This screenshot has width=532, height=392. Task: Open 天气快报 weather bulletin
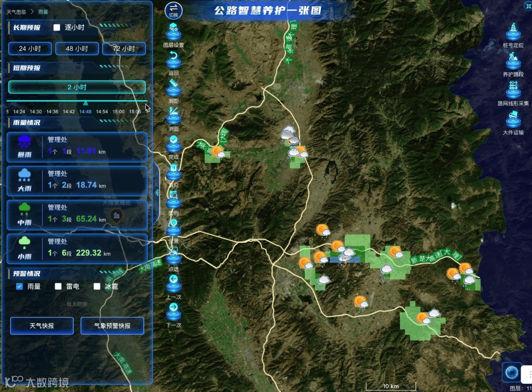(x=42, y=326)
